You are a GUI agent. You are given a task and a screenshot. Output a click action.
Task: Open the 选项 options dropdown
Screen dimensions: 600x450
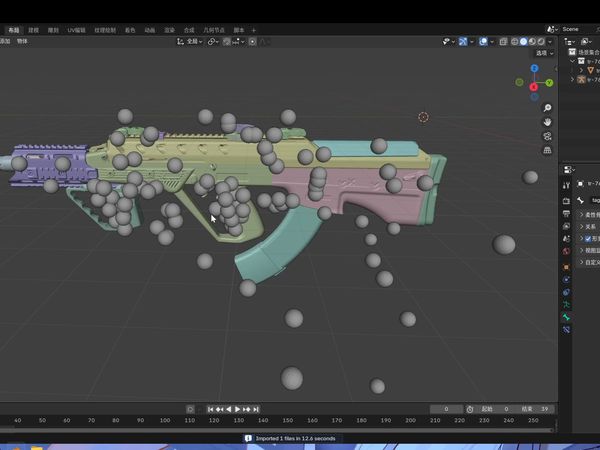(x=545, y=53)
